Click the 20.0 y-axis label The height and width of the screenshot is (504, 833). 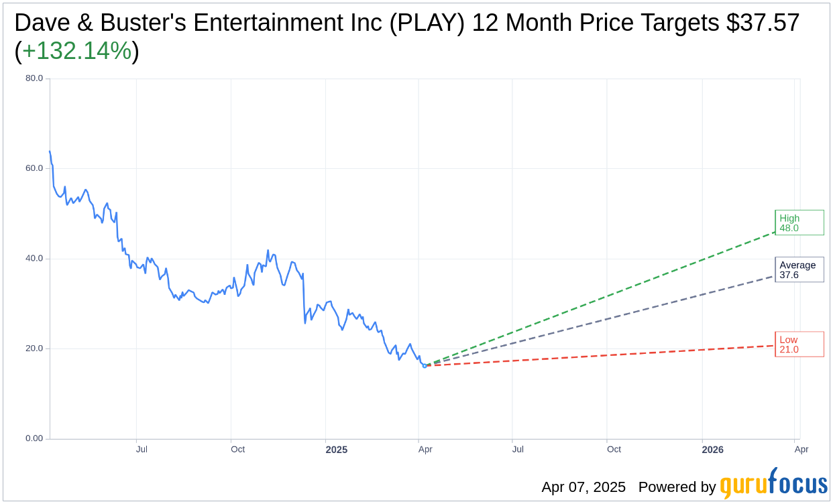(34, 349)
